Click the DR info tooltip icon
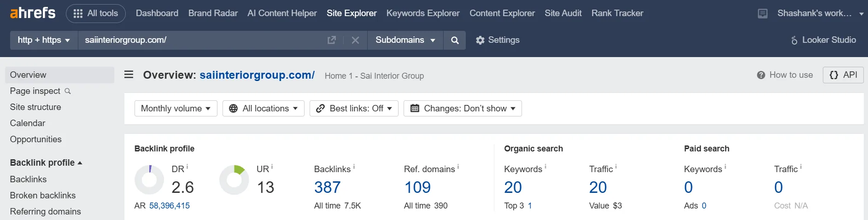Viewport: 868px width, 220px height. click(187, 167)
